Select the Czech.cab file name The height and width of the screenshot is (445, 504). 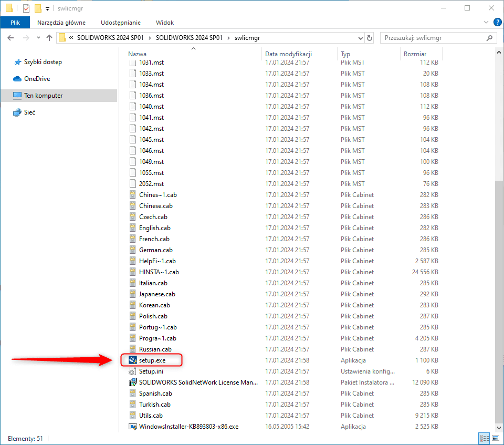coord(153,217)
